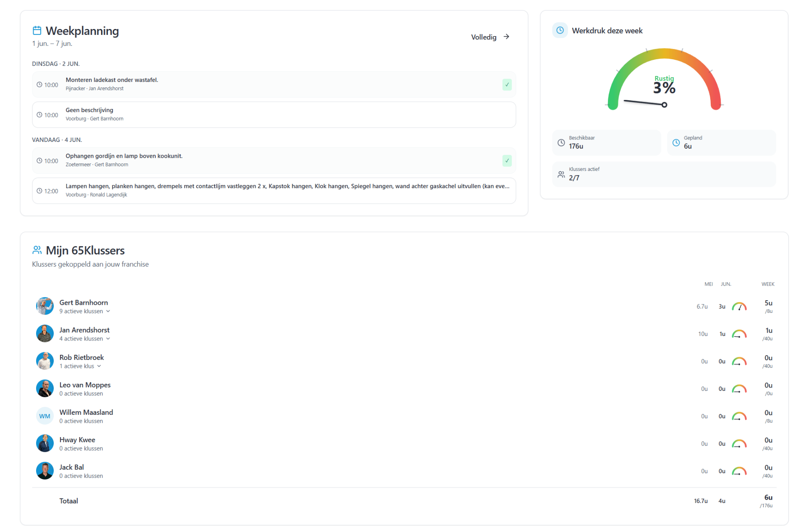Viewport: 806px width, 532px height.
Task: Click the WM initials avatar of Willem Maasland
Action: click(x=45, y=416)
